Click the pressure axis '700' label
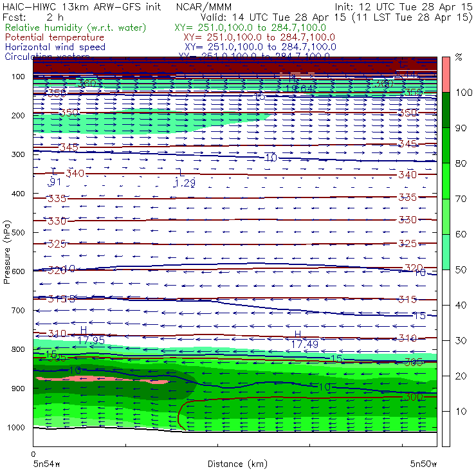 (x=18, y=310)
